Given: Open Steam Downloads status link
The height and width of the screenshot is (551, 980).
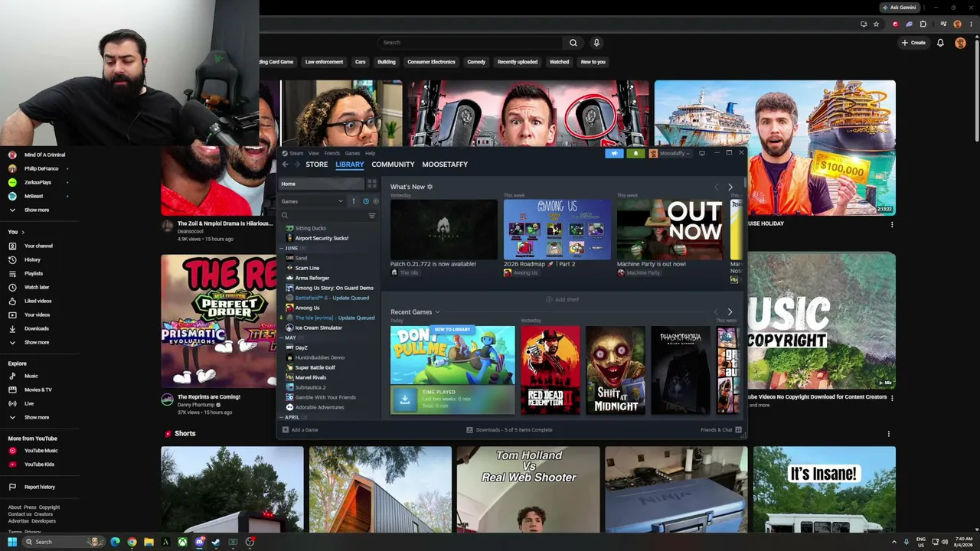Looking at the screenshot, I should click(x=509, y=430).
